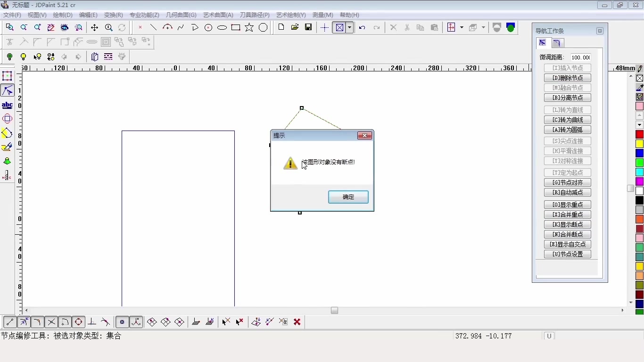Screen dimensions: 644x362
Task: Select the circle drawing tool
Action: pos(208,27)
